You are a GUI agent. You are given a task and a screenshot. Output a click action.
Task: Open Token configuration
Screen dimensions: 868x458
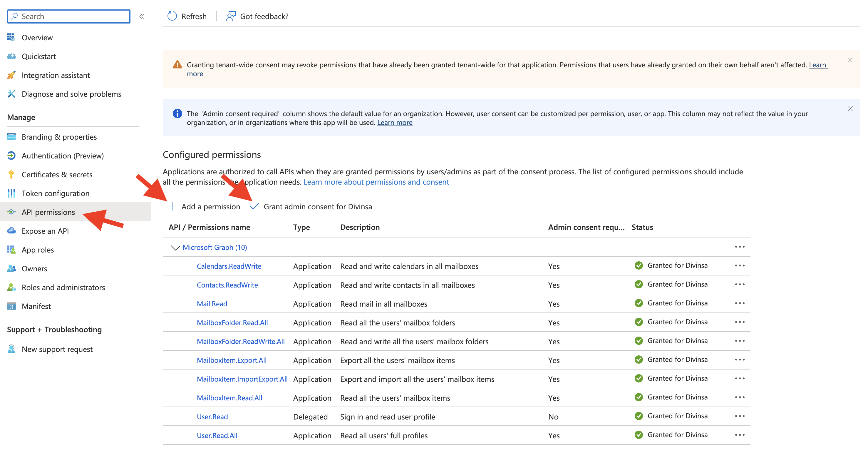pyautogui.click(x=56, y=193)
